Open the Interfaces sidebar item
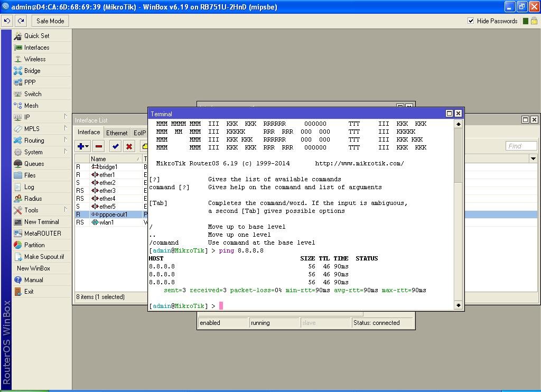This screenshot has width=541, height=392. pos(41,48)
